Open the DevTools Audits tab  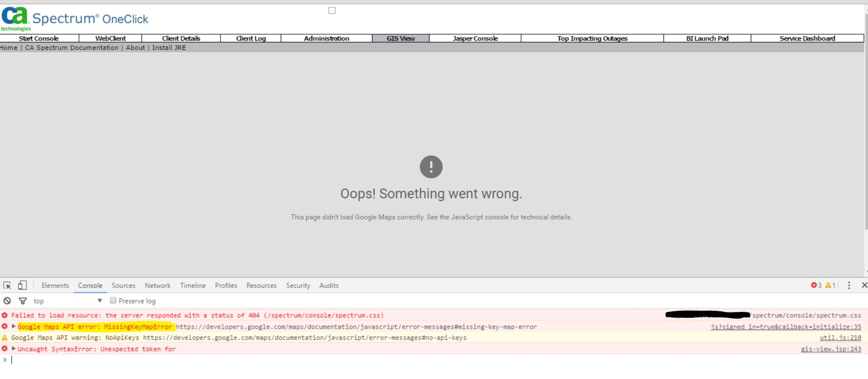pos(329,285)
